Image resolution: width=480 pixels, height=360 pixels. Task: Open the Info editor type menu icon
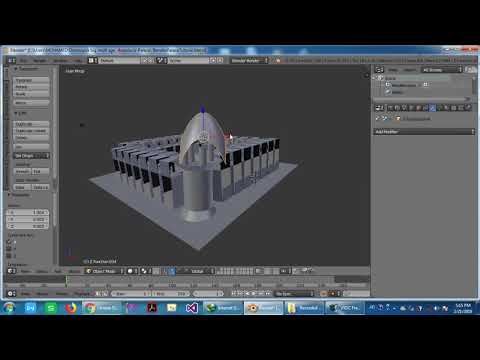[x=11, y=60]
